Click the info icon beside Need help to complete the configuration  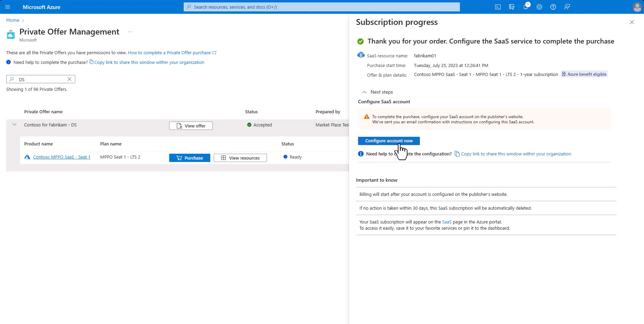(x=361, y=154)
